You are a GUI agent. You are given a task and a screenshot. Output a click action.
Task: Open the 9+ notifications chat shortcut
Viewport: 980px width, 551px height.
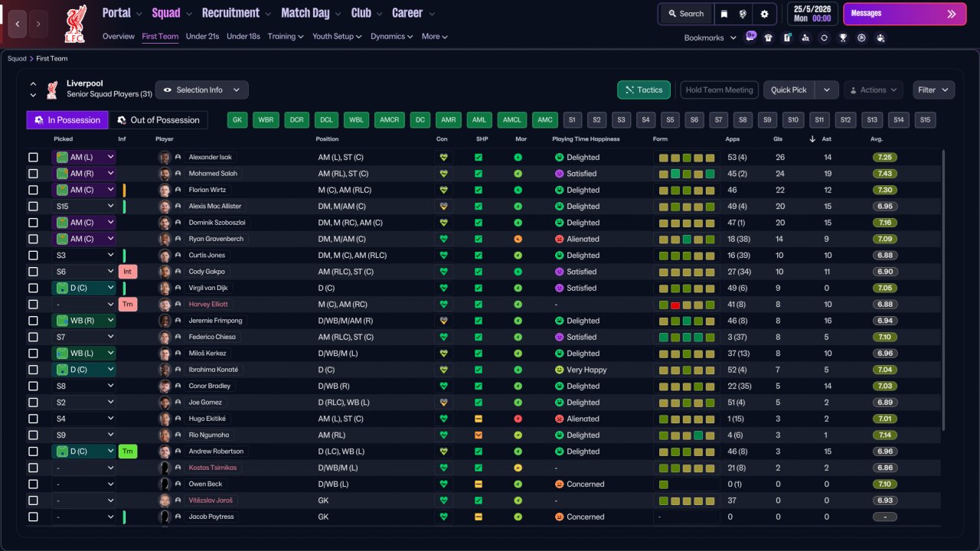[x=750, y=37]
